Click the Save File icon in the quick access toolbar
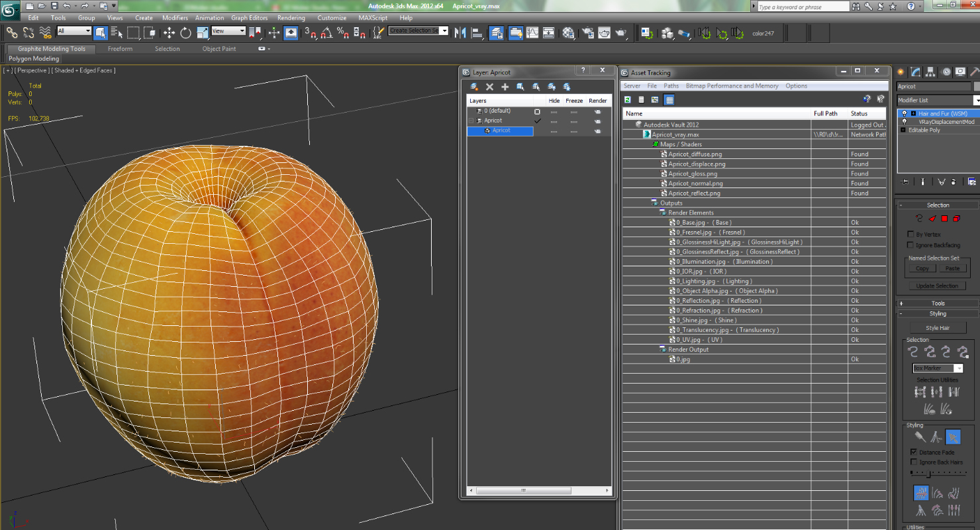 pyautogui.click(x=54, y=5)
